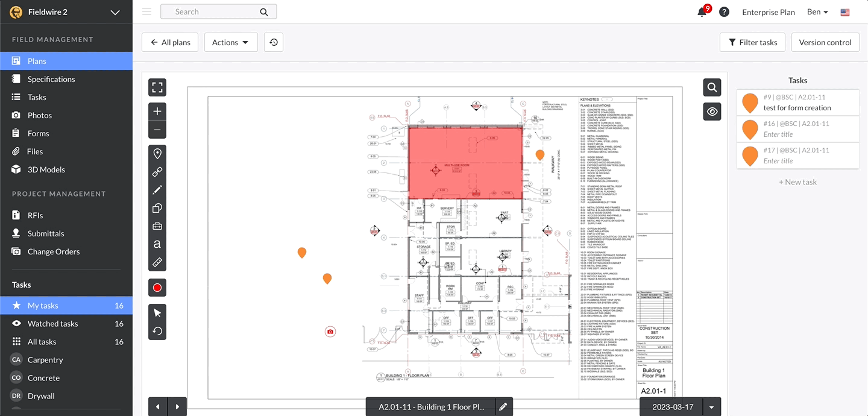
Task: Rename the plan via the pencil next to A2.01-11
Action: (504, 406)
